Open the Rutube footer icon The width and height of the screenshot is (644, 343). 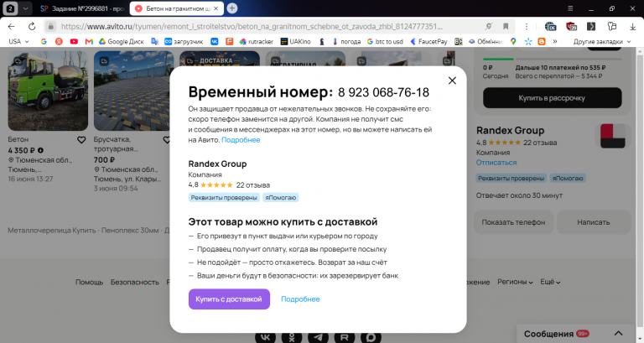coord(344,337)
